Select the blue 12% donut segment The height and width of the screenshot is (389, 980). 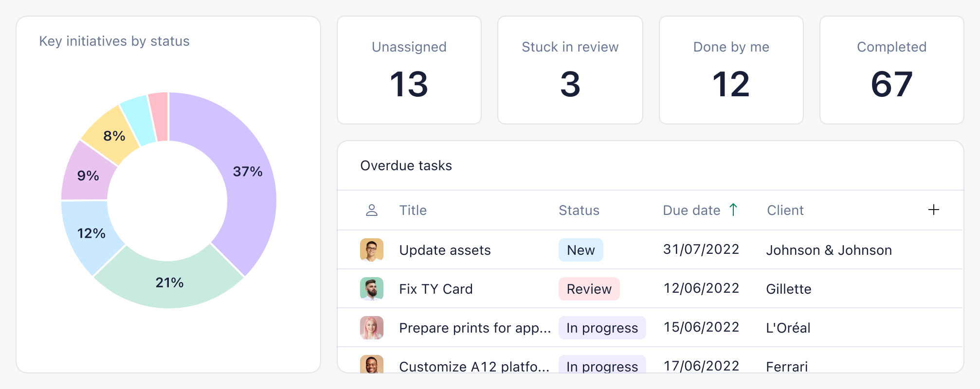(x=91, y=233)
